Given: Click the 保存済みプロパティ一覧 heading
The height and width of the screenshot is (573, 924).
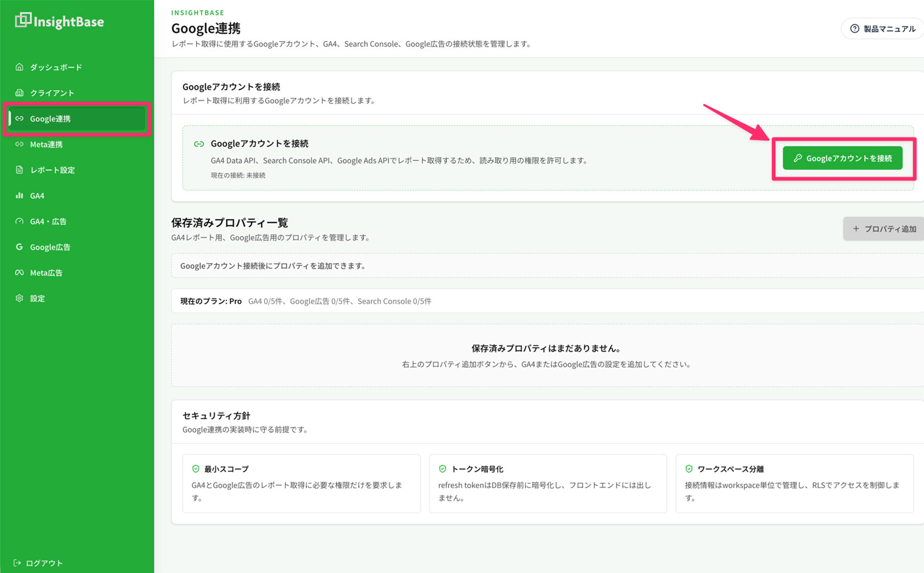Looking at the screenshot, I should 229,222.
